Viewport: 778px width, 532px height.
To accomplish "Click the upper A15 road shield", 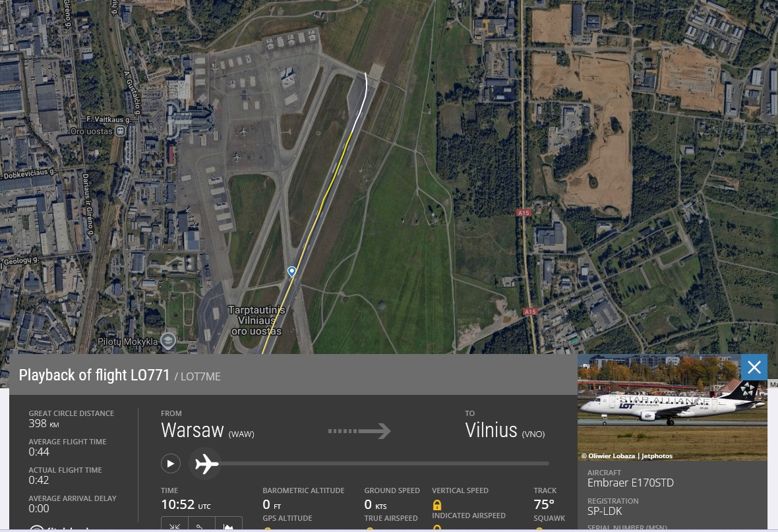I will [524, 212].
